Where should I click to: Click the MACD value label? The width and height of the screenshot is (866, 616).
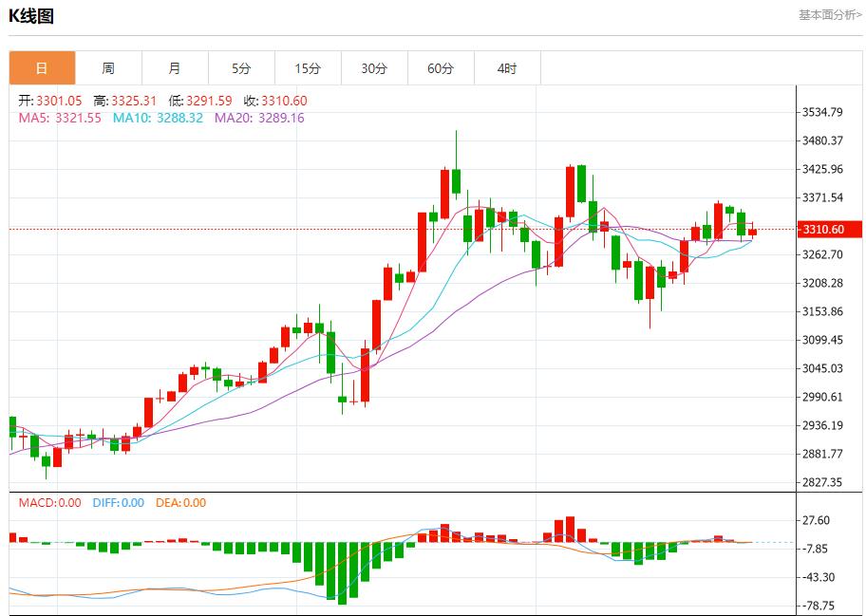50,503
